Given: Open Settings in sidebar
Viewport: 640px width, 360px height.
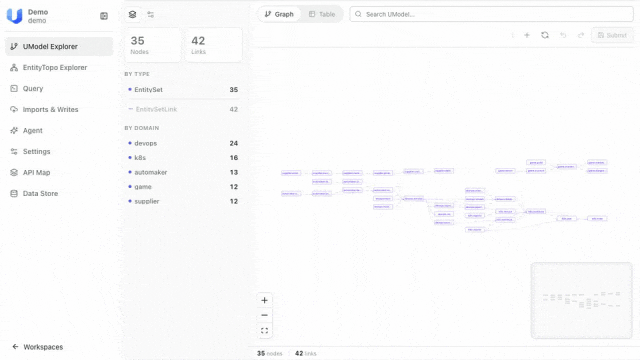Looking at the screenshot, I should click(59, 151).
